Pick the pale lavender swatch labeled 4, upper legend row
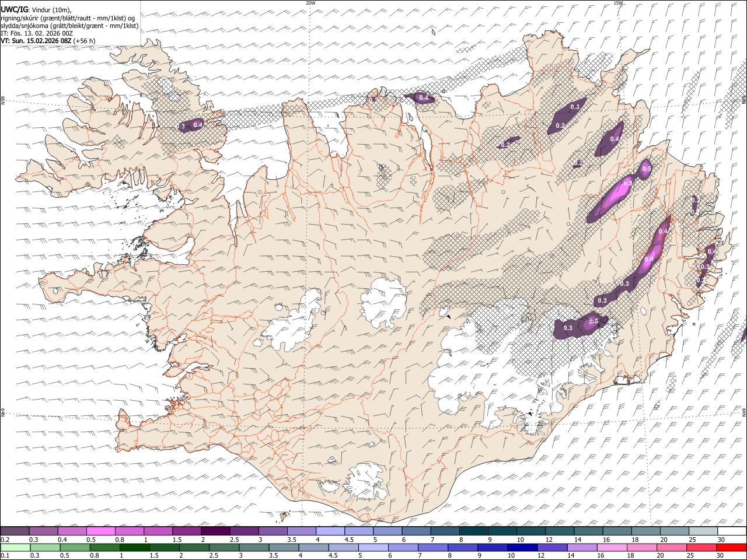The width and height of the screenshot is (747, 560). [x=330, y=531]
